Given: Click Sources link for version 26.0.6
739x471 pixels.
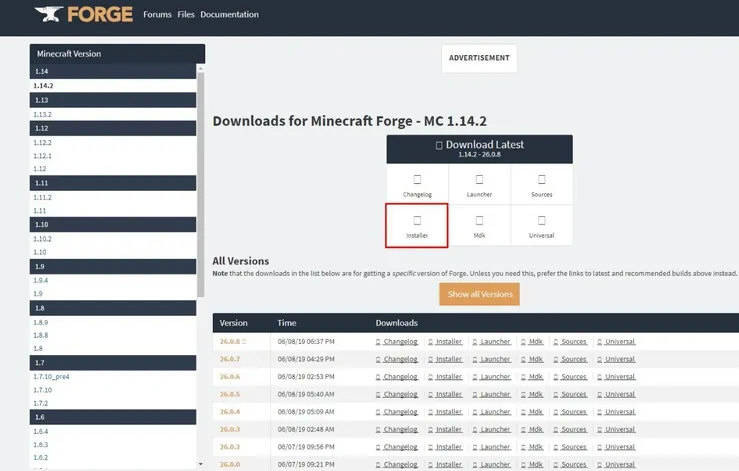Looking at the screenshot, I should pos(574,377).
